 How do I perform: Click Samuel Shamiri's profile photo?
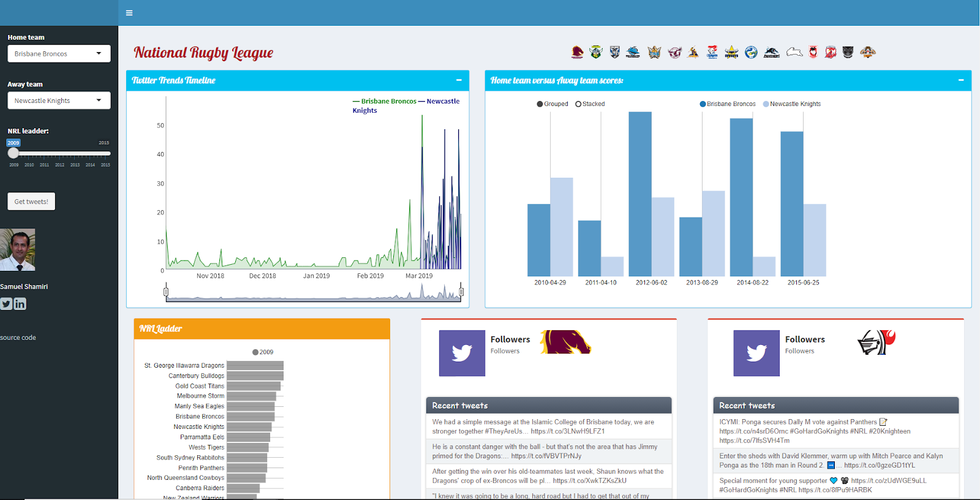pos(17,250)
